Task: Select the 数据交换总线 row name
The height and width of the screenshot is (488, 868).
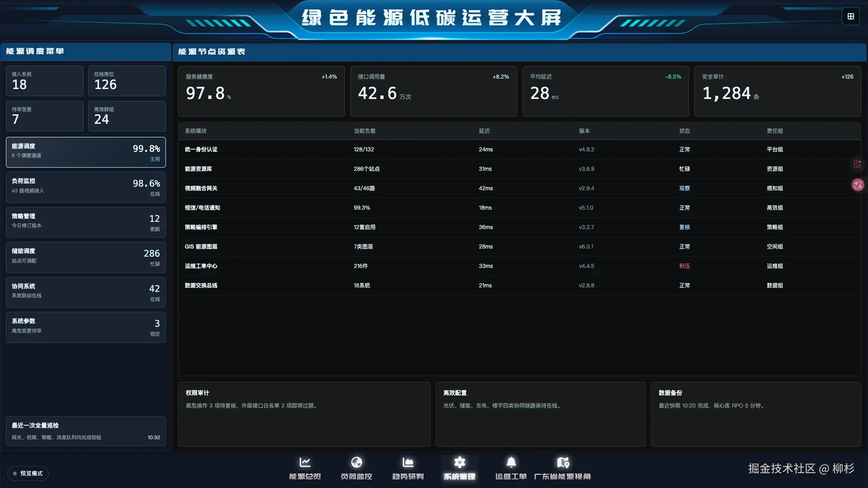Action: [x=201, y=286]
